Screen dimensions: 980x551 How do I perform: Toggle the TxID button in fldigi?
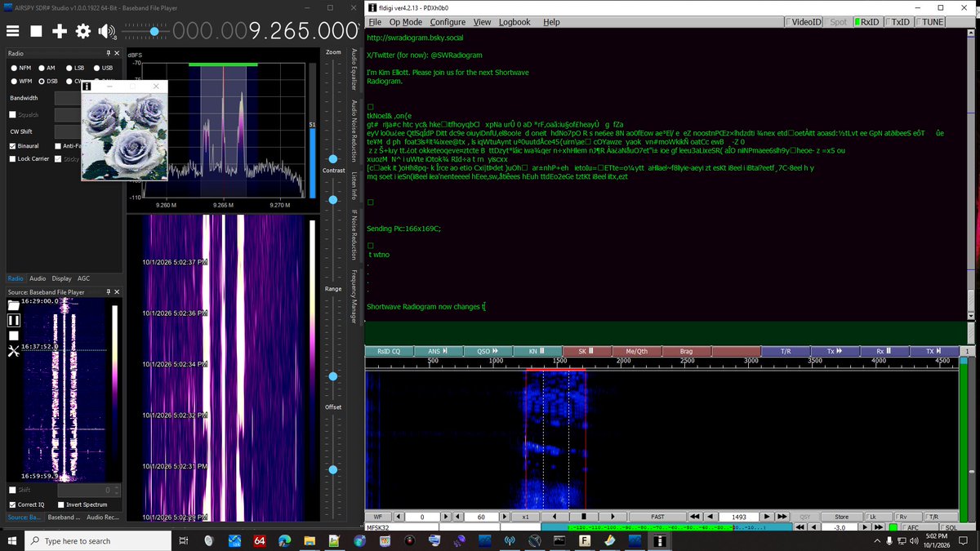[x=898, y=22]
